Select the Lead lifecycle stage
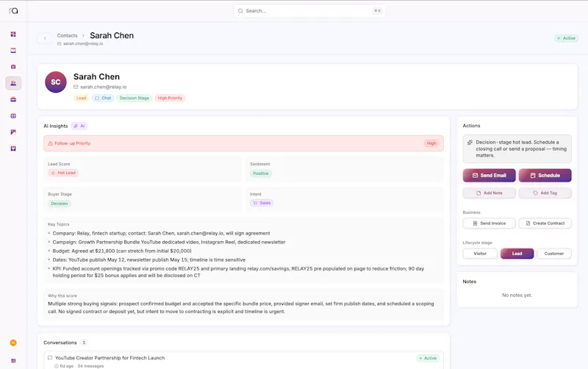This screenshot has height=369, width=588. (x=517, y=254)
